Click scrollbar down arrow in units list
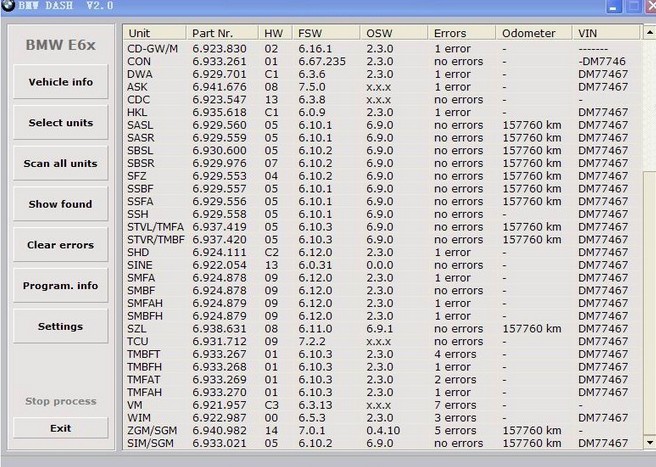The image size is (656, 467). (x=649, y=442)
